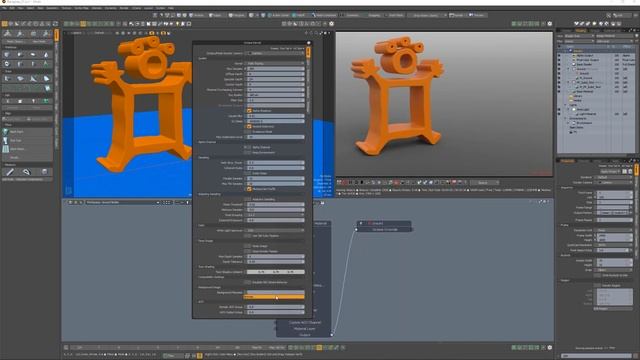
Task: Adjust the last slider field at popover bottom
Action: tap(276, 312)
